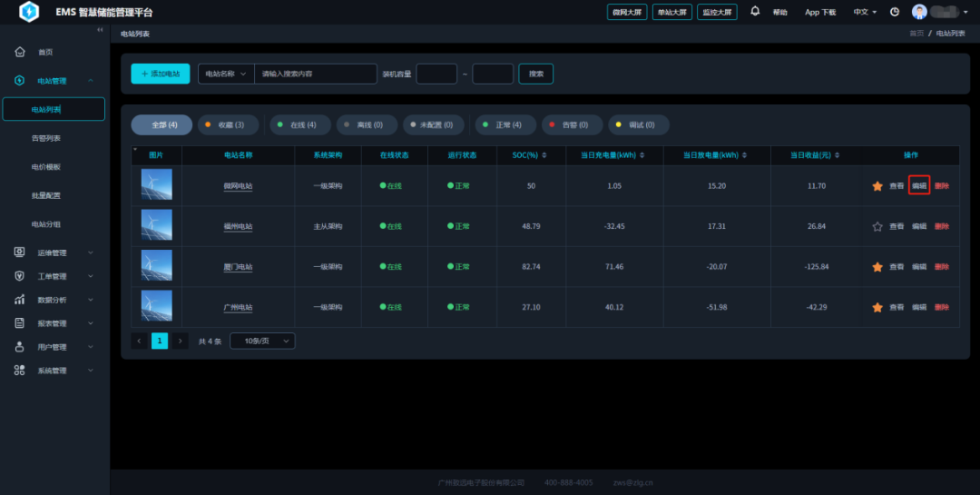Screen dimensions: 980x495
Task: Sort 当日放电量(kWh) column
Action: pos(744,155)
